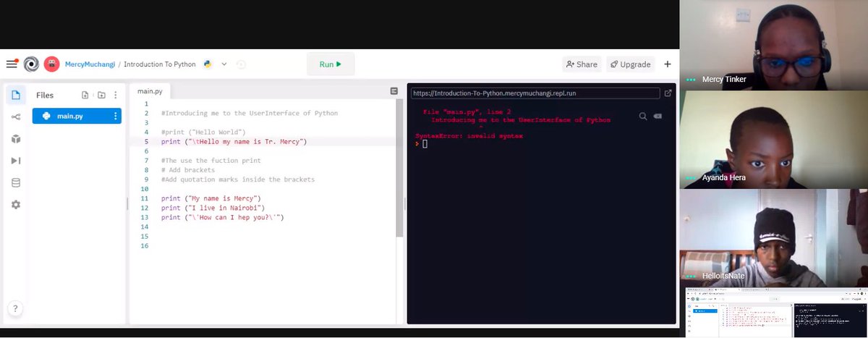This screenshot has width=868, height=338.
Task: Click the Files panel heading
Action: [45, 95]
